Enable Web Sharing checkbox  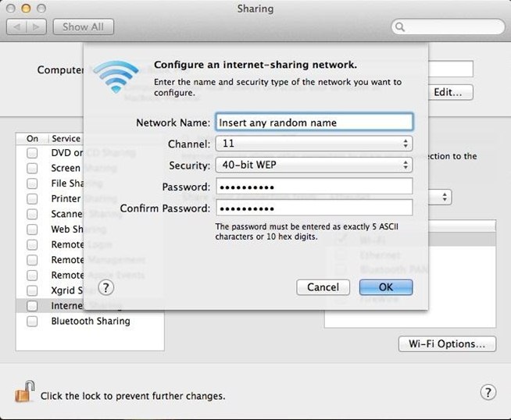[32, 230]
